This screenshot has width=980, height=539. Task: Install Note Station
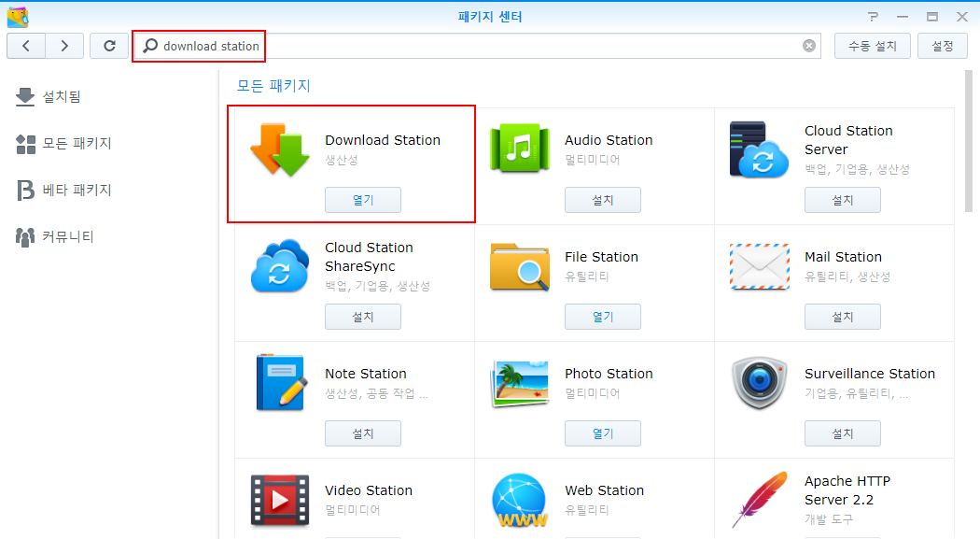tap(362, 433)
